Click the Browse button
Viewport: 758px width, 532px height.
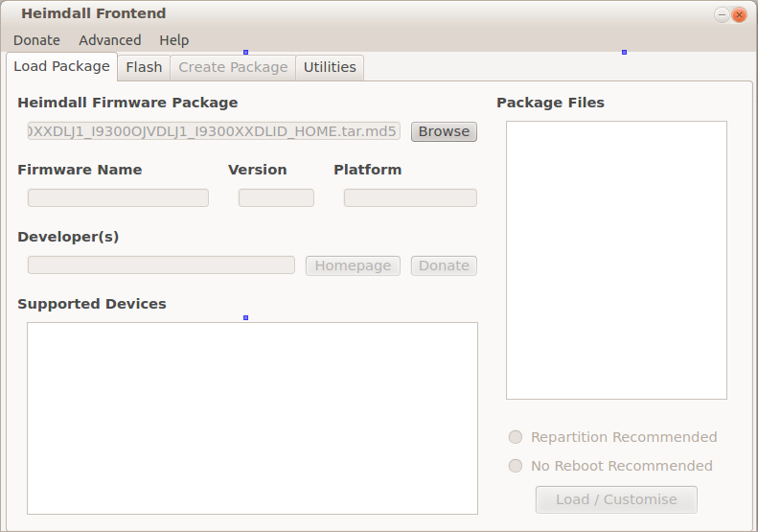pyautogui.click(x=444, y=131)
